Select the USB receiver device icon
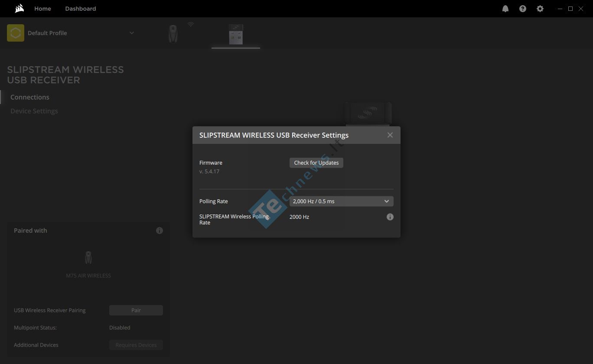593x364 pixels. click(236, 34)
